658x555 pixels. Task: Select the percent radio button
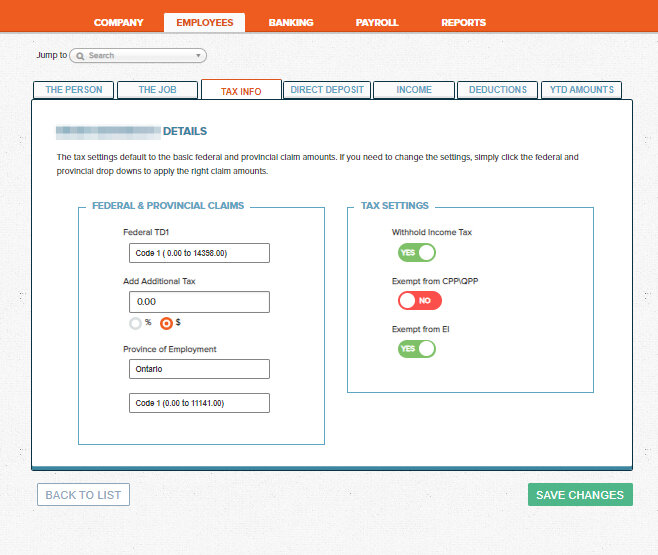click(x=135, y=323)
